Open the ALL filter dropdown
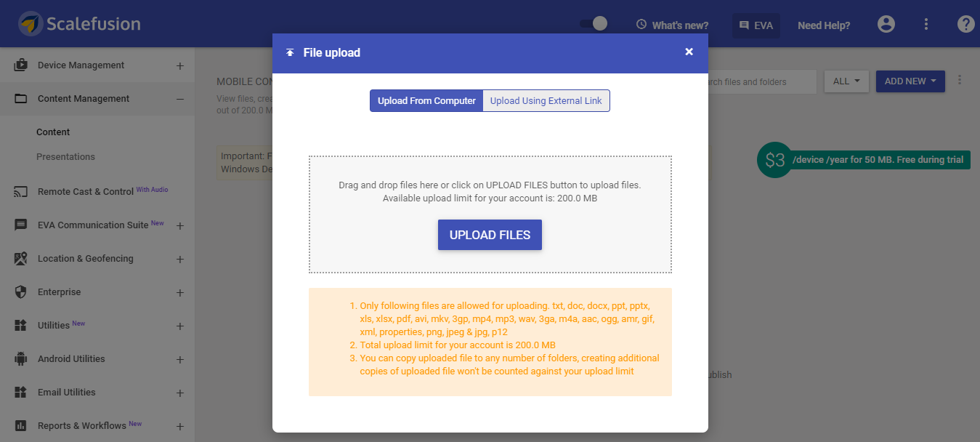The width and height of the screenshot is (980, 442). point(846,81)
